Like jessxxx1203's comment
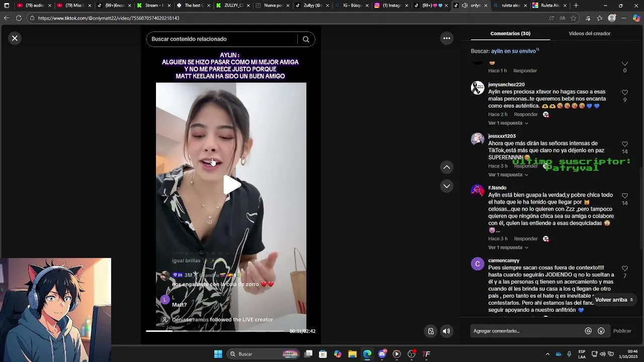The width and height of the screenshot is (644, 362). 625,144
